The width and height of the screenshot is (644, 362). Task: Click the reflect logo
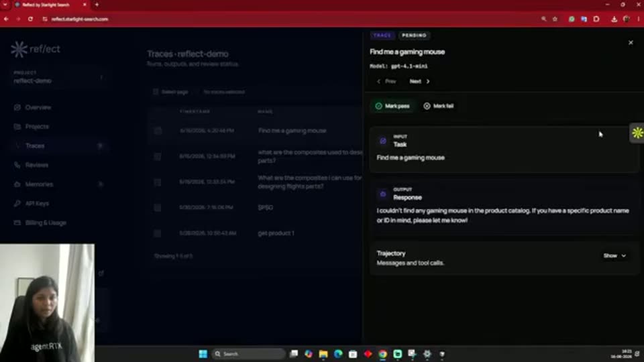coord(36,49)
